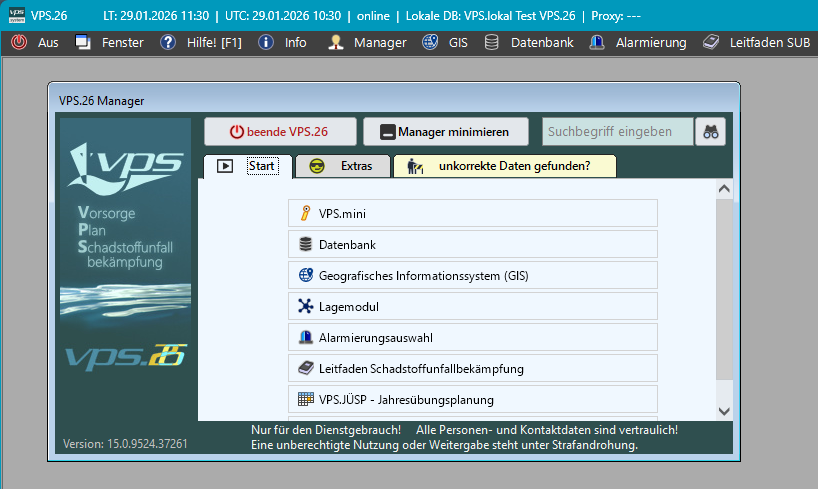Click the Manager person icon in toolbar
The image size is (818, 489).
coord(336,43)
